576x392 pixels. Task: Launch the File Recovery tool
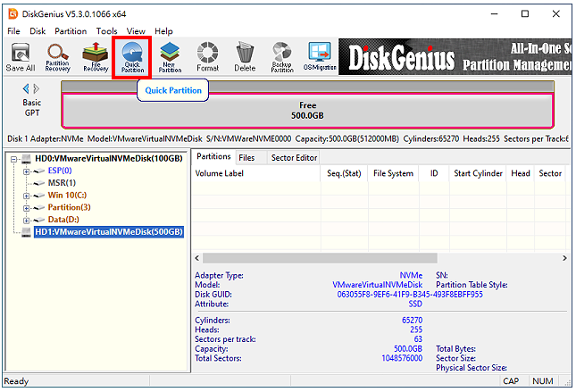point(96,57)
